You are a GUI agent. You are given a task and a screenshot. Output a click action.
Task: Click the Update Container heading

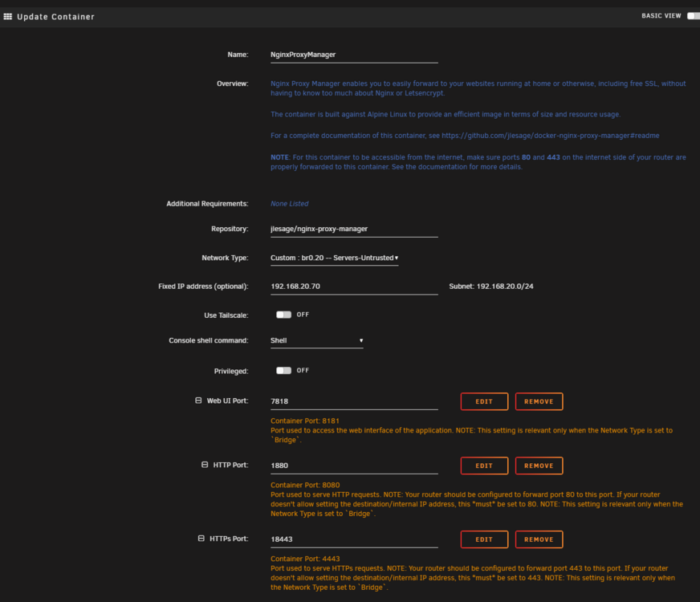(x=56, y=17)
